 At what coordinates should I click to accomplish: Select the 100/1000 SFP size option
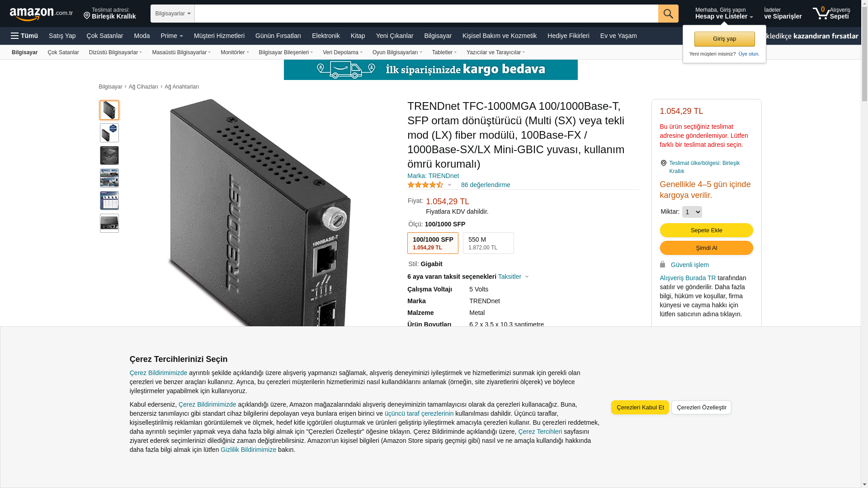tap(433, 243)
